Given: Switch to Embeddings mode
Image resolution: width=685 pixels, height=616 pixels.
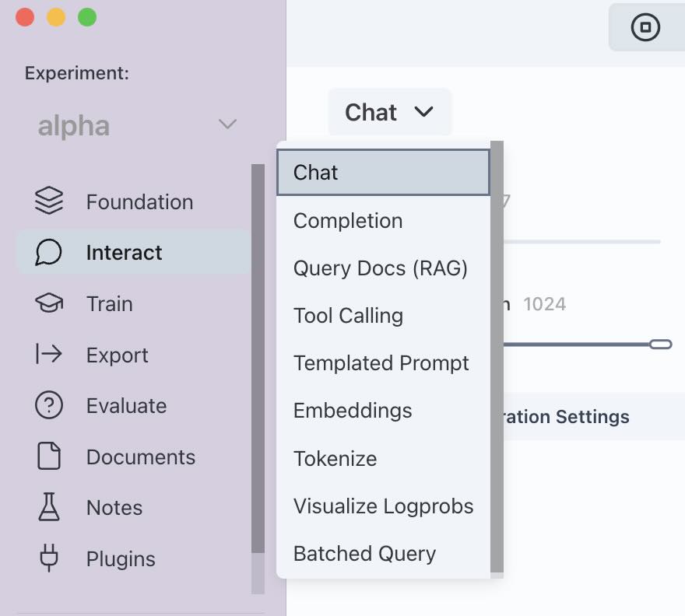Looking at the screenshot, I should tap(353, 411).
